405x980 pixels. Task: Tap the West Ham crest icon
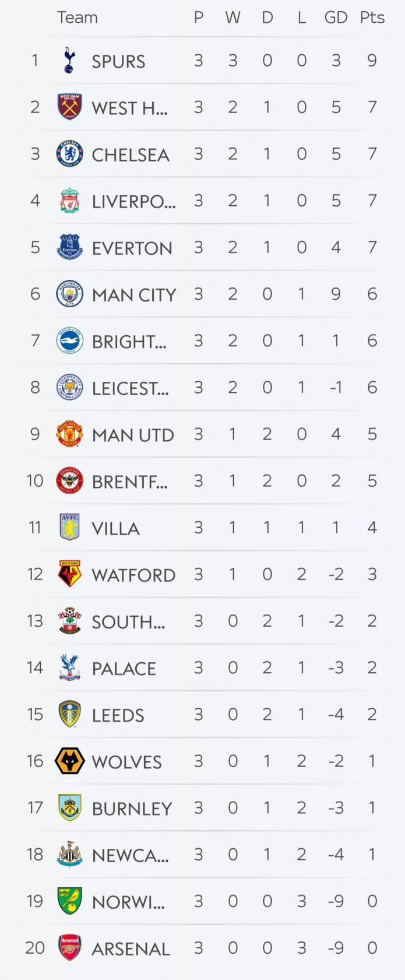[x=69, y=107]
